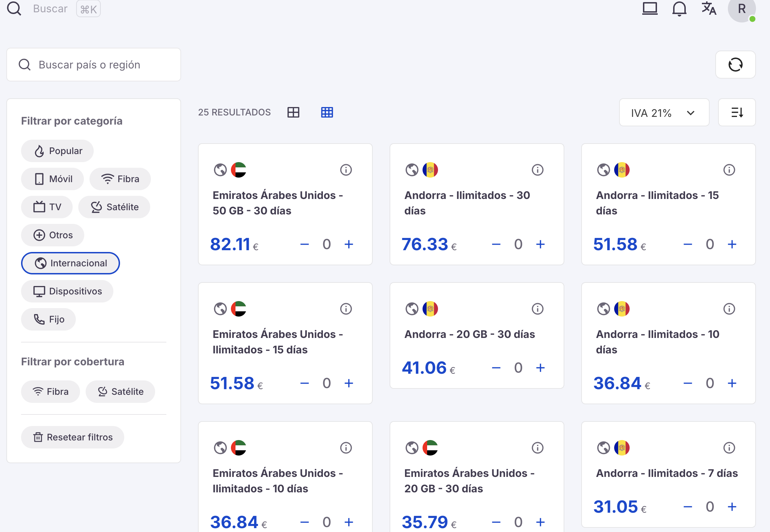Select the Móvil category chip
The image size is (770, 532).
click(x=53, y=179)
